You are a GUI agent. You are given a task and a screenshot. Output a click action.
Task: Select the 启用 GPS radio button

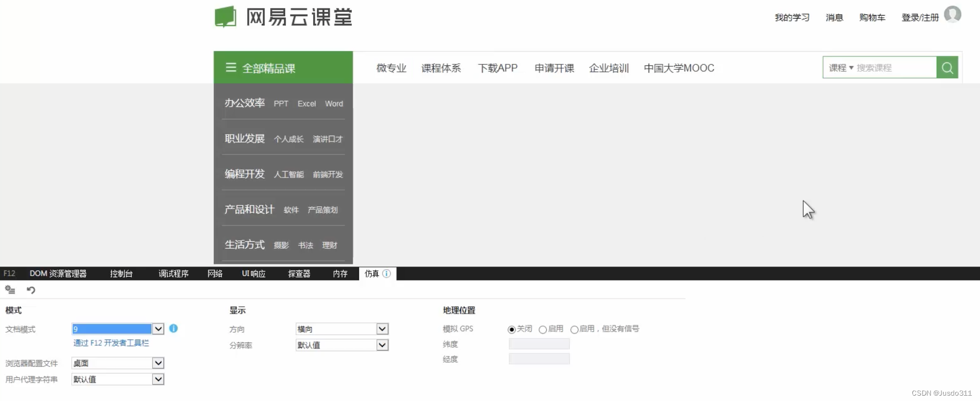pyautogui.click(x=543, y=329)
